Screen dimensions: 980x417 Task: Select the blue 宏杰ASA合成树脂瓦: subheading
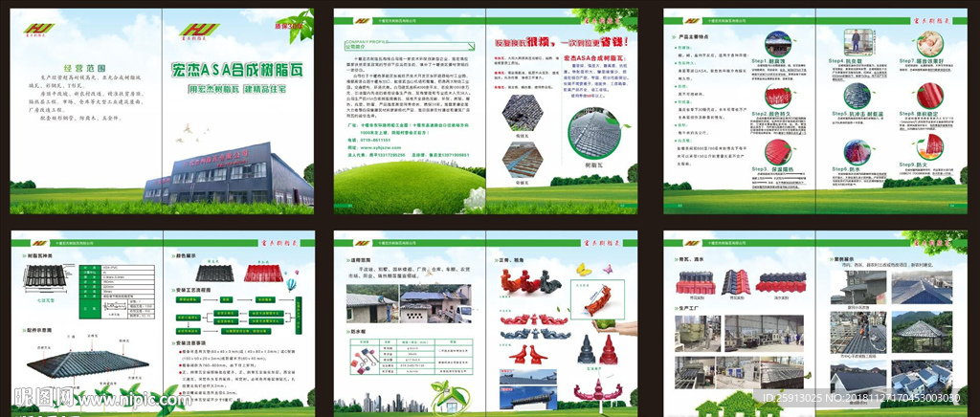click(593, 57)
